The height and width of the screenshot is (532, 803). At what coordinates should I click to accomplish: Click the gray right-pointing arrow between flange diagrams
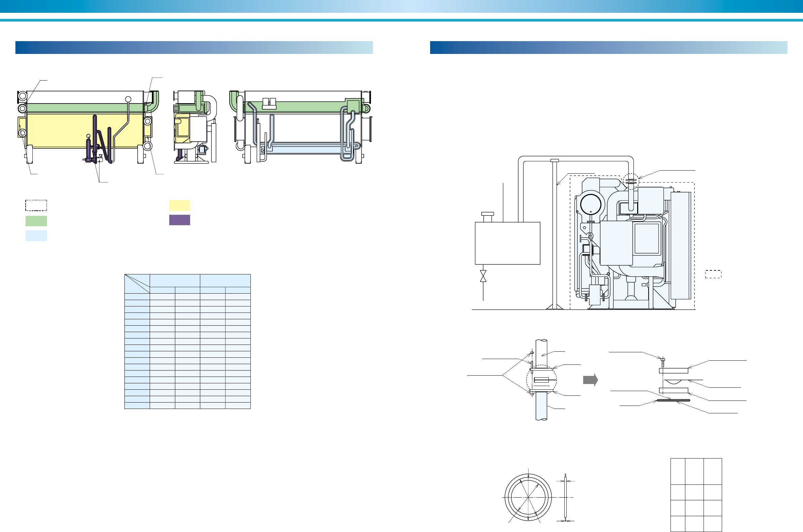coord(590,380)
